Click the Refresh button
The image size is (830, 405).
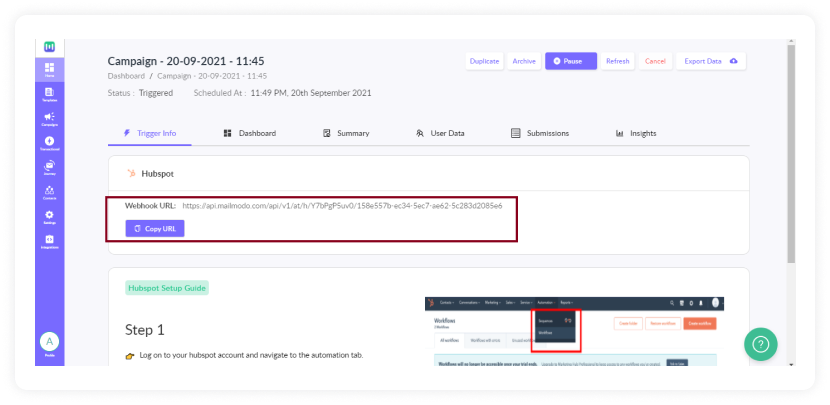(618, 61)
